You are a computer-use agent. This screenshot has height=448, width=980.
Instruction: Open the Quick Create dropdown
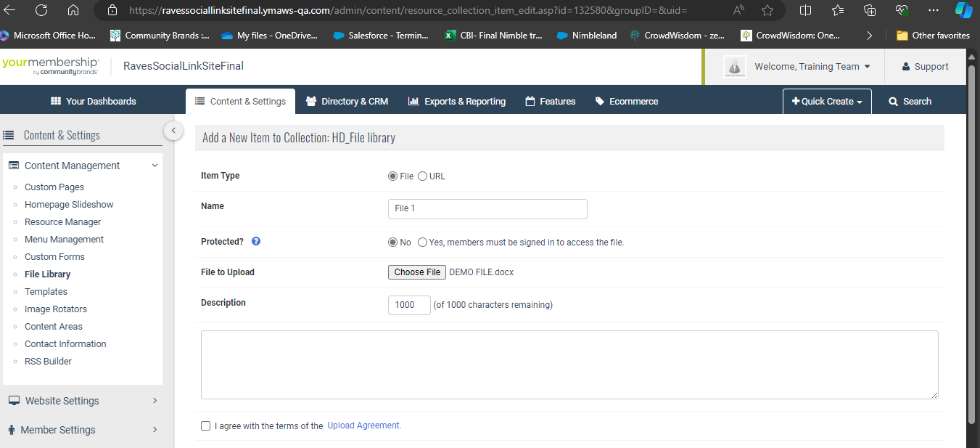827,102
